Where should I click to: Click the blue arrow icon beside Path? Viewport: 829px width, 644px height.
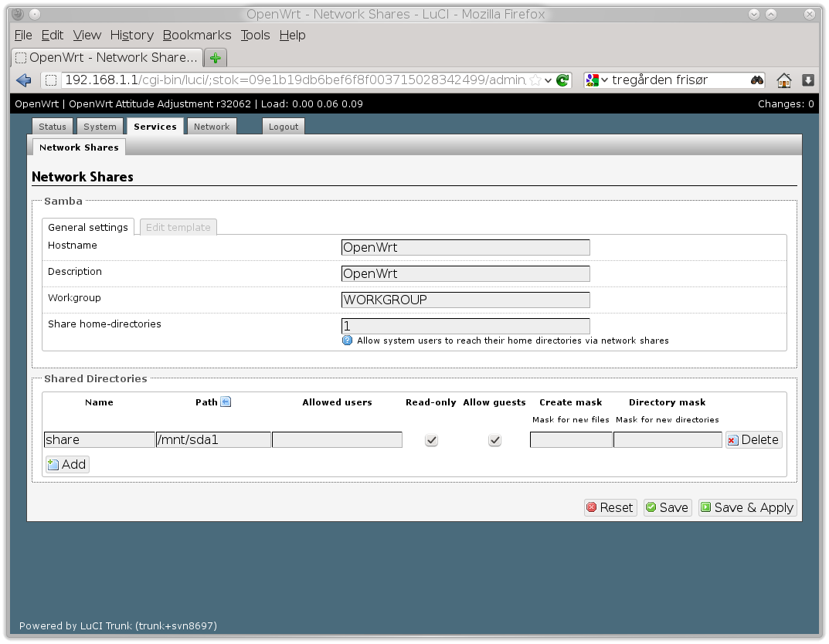coord(226,402)
